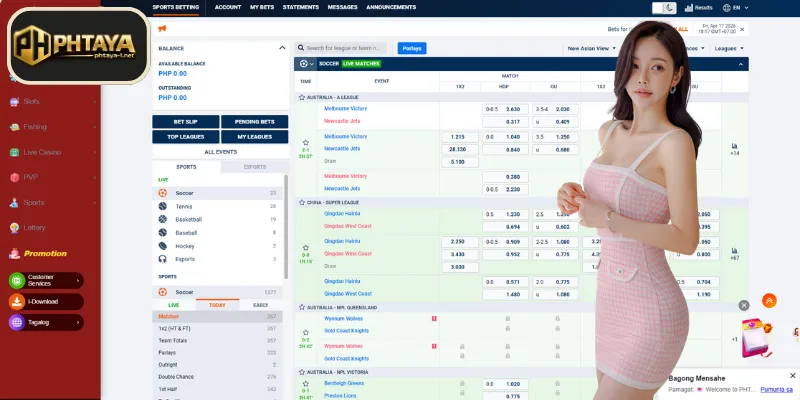Viewport: 800px width, 400px height.
Task: Click the All Events button
Action: point(220,152)
